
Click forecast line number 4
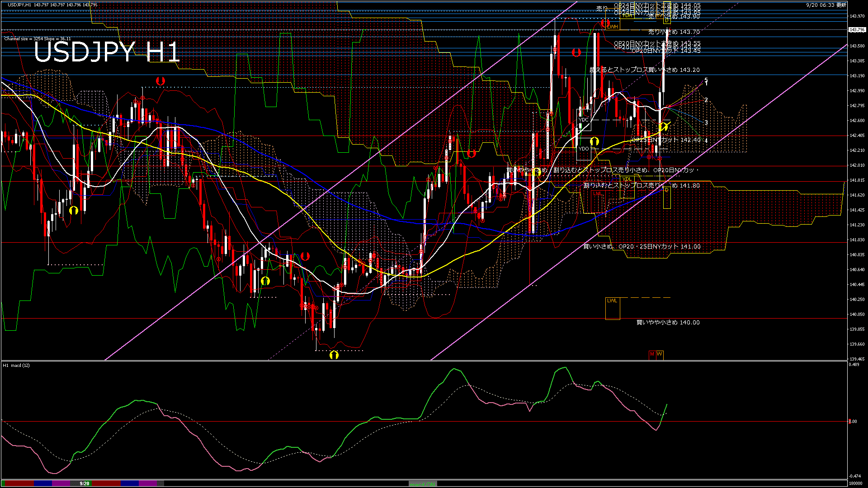coord(706,141)
